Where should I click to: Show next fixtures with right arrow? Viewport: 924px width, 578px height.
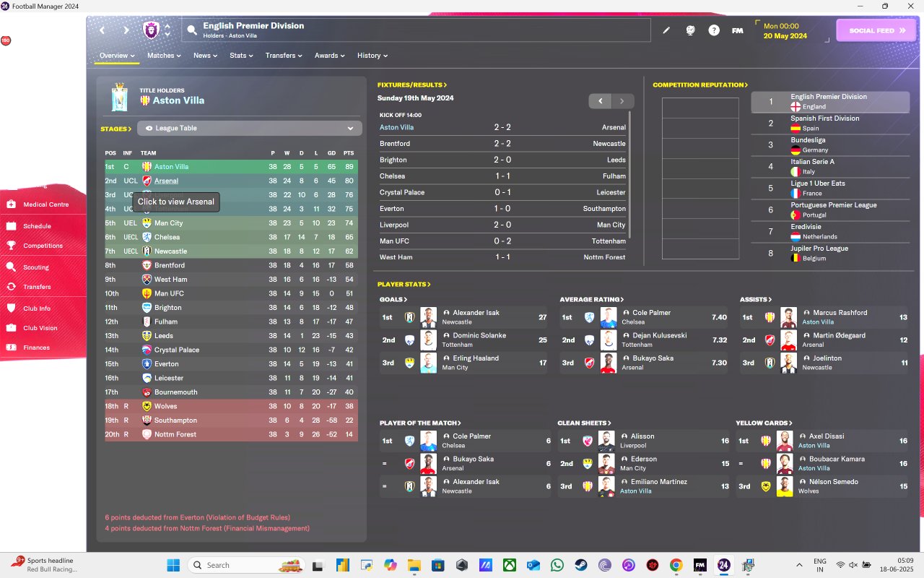tap(622, 101)
